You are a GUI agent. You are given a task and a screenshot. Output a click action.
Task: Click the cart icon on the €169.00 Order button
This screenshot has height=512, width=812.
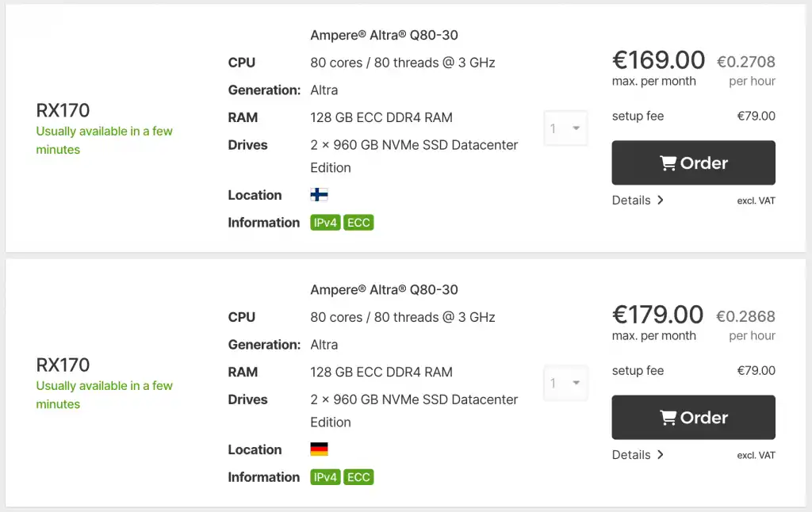click(668, 163)
